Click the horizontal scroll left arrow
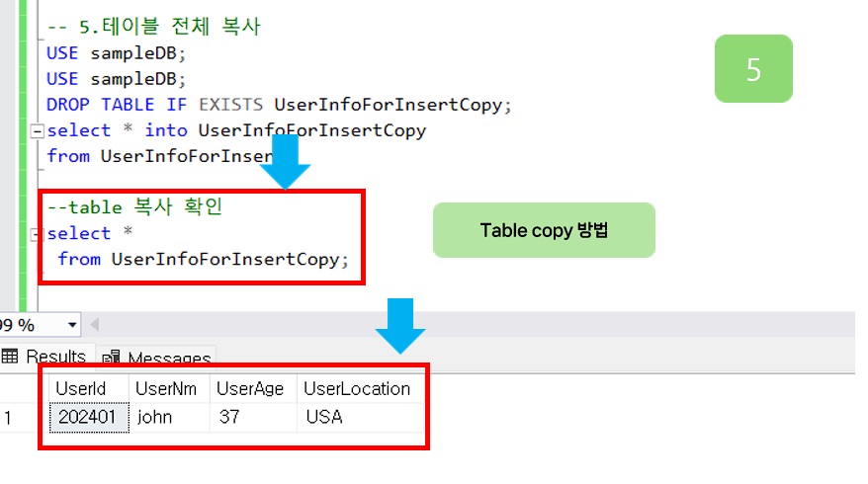Viewport: 868px width, 484px height. pyautogui.click(x=95, y=325)
